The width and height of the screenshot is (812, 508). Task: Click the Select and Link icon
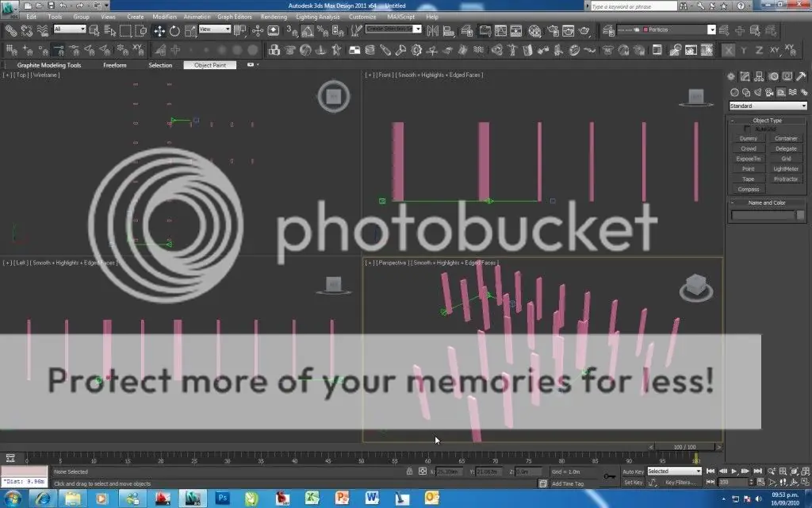[11, 31]
